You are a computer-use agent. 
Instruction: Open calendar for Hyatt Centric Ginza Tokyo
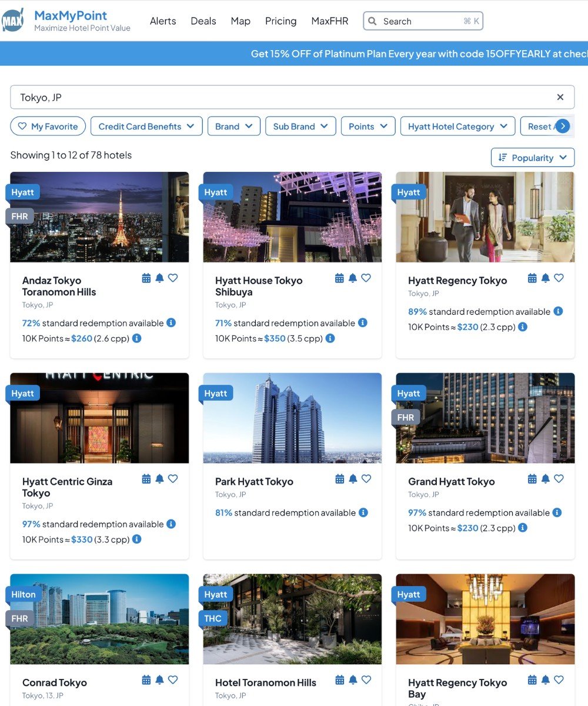click(x=146, y=479)
